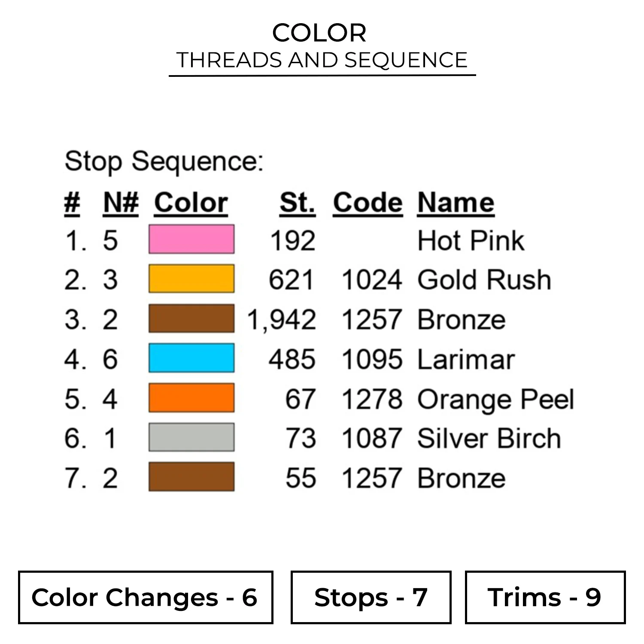Click the Gold Rush color swatch
644x644 pixels.
click(x=191, y=279)
